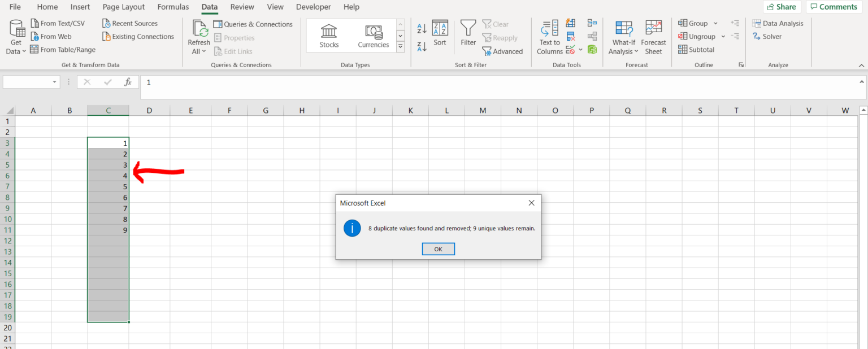Click Sort A to Z

(421, 27)
